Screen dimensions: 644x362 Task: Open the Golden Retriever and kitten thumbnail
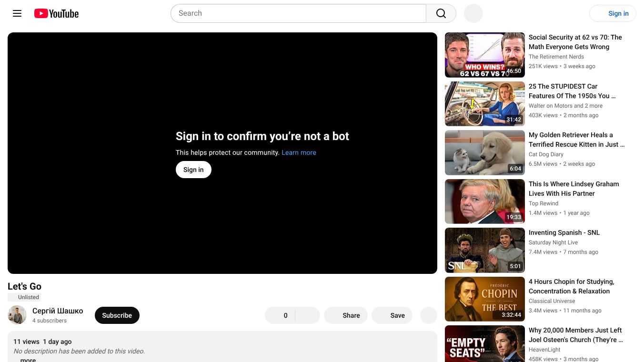(485, 152)
